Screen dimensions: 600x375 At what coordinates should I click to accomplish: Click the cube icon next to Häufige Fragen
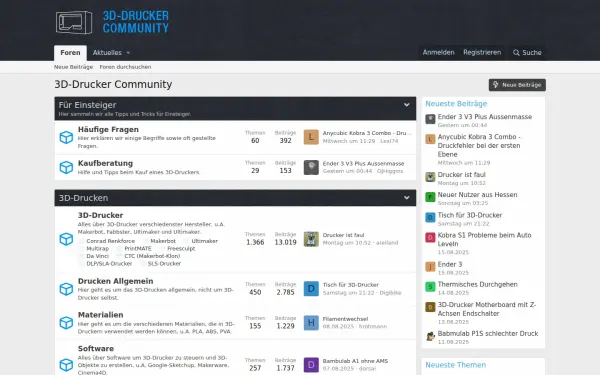tap(66, 137)
